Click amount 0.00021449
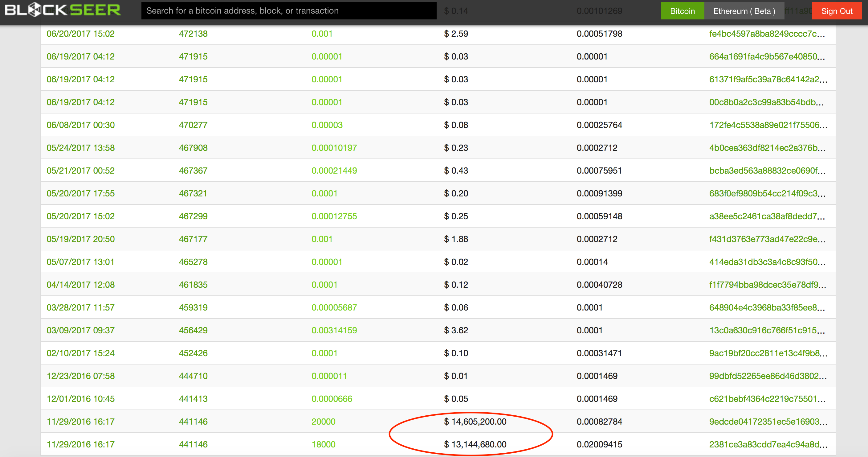Screen dimensions: 868x457 click(334, 171)
